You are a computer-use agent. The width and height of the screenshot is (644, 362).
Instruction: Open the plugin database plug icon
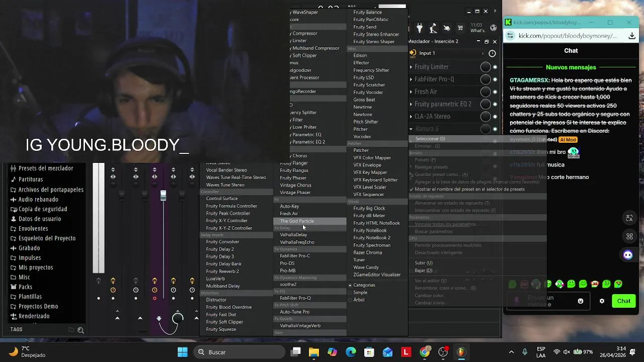click(x=420, y=29)
